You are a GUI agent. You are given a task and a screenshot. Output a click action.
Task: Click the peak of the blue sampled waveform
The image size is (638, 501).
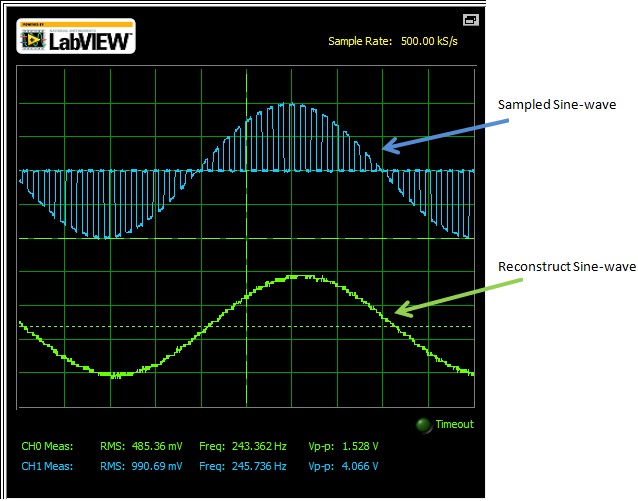(290, 104)
